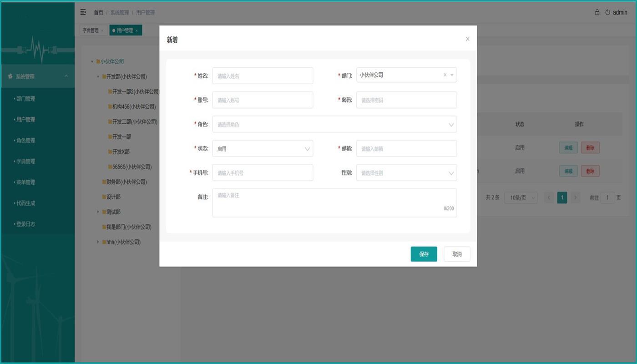Open the 性别 dropdown selector
Image resolution: width=637 pixels, height=364 pixels.
[406, 173]
